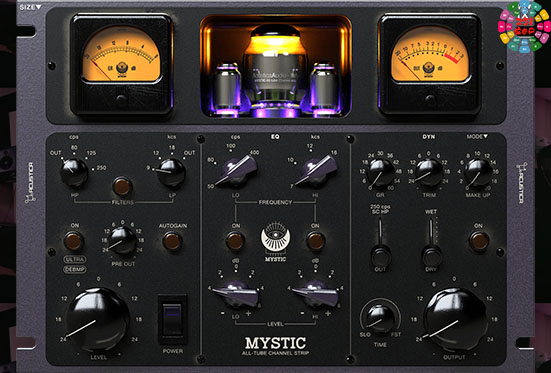Click the HP filter frequency knob
Viewport: 551px width, 373px height.
tap(74, 172)
